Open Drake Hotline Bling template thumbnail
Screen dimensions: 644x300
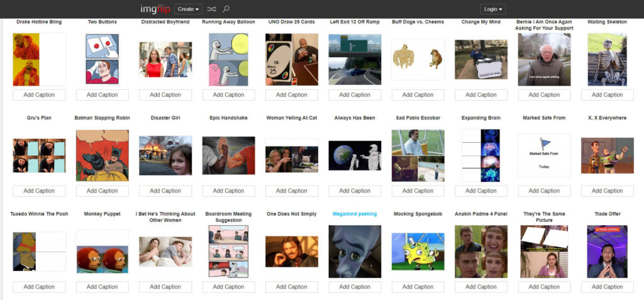click(39, 60)
